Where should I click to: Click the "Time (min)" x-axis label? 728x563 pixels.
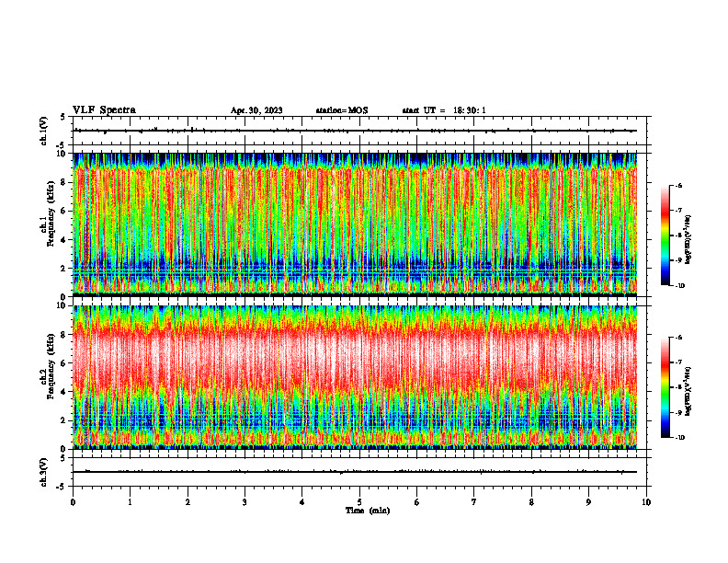(x=368, y=511)
